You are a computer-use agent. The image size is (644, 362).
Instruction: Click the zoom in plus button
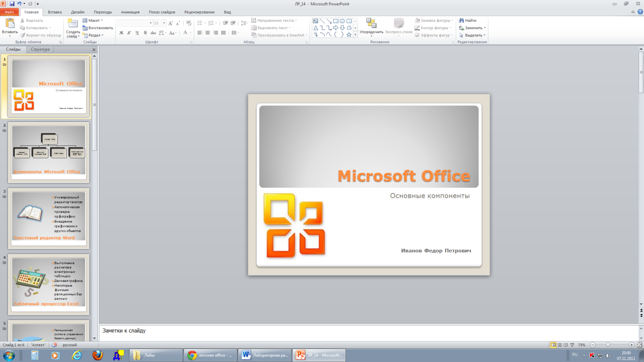[631, 345]
